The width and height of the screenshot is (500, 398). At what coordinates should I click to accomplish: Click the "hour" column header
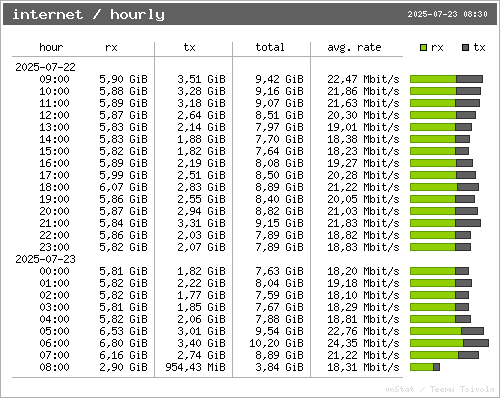click(51, 47)
